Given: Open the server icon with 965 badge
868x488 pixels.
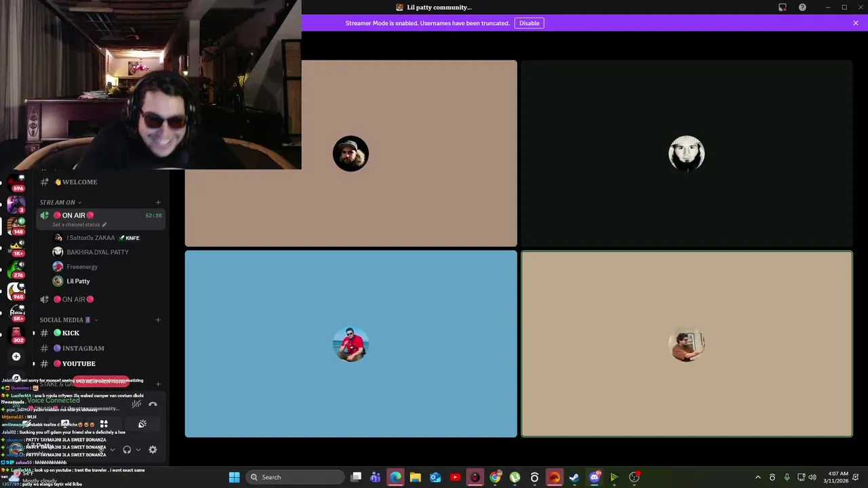Looking at the screenshot, I should point(16,291).
